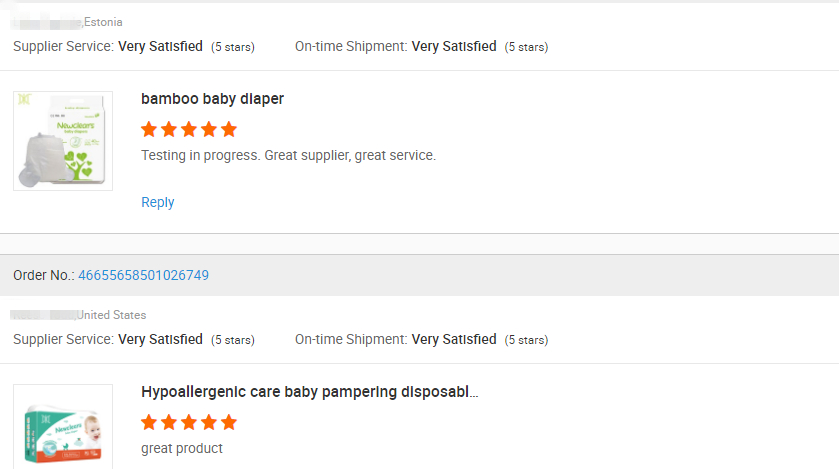Viewport: 839px width, 469px height.
Task: Click the second star of Hypoallergenic product rating
Action: (x=169, y=422)
